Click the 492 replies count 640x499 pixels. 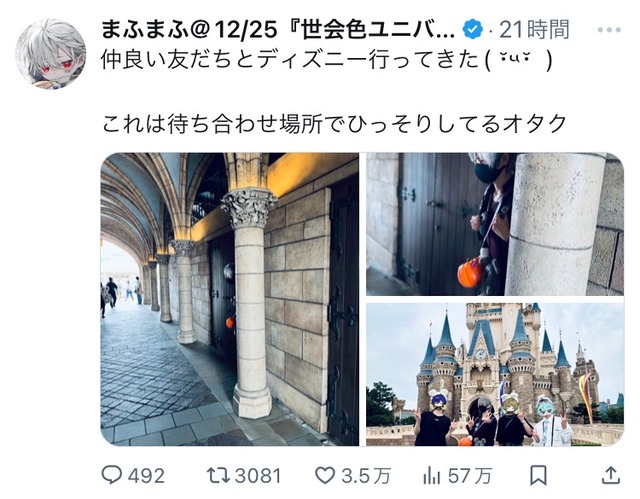coord(147,476)
